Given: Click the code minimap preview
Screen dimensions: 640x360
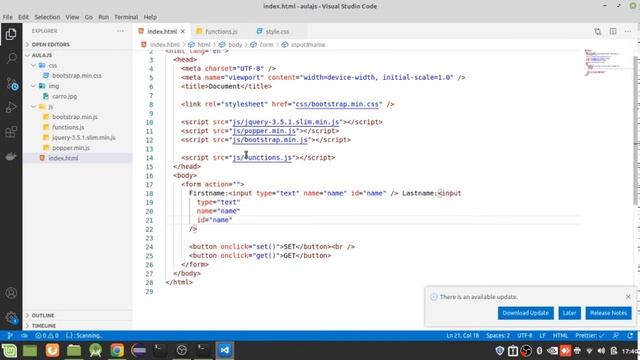Looking at the screenshot, I should (x=603, y=62).
